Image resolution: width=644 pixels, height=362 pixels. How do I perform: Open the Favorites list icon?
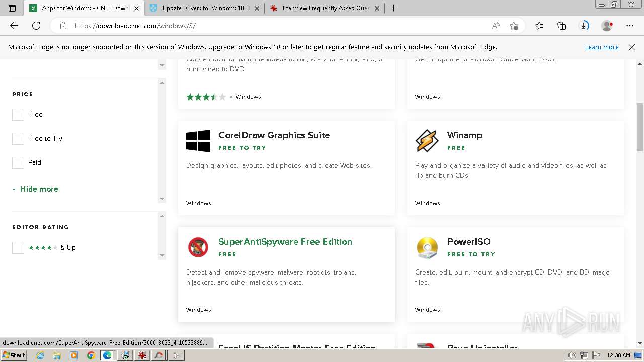(x=539, y=26)
